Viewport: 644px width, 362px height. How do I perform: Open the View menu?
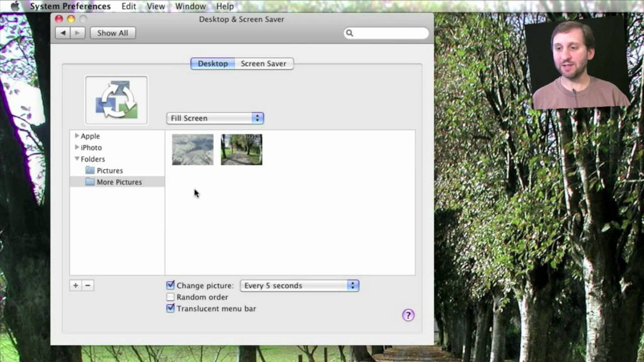pyautogui.click(x=156, y=6)
